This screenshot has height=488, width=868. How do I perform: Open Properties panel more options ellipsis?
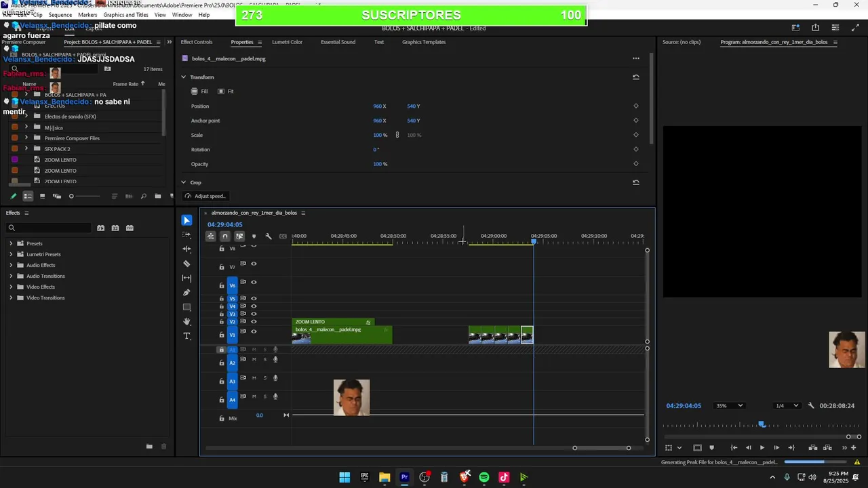click(635, 58)
